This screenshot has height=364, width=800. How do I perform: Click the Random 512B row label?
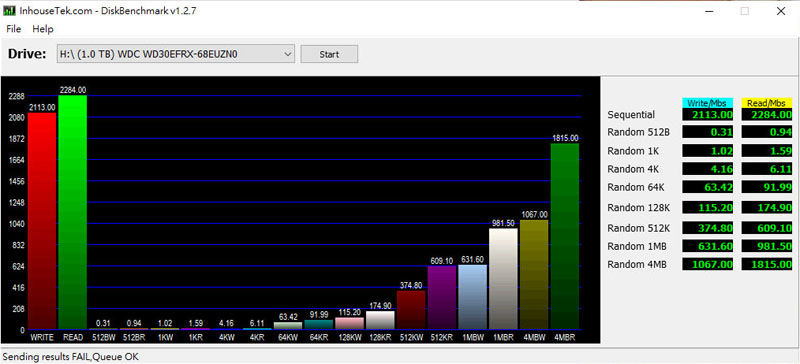click(x=638, y=132)
